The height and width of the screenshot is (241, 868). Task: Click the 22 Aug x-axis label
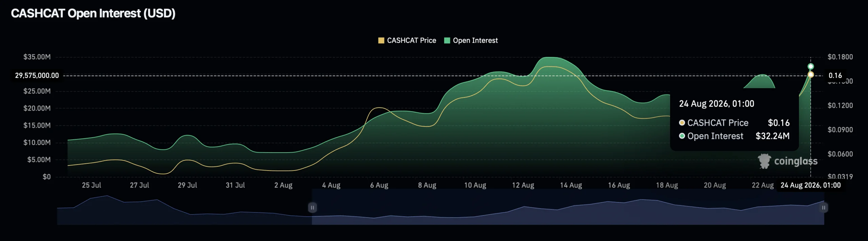pos(763,185)
